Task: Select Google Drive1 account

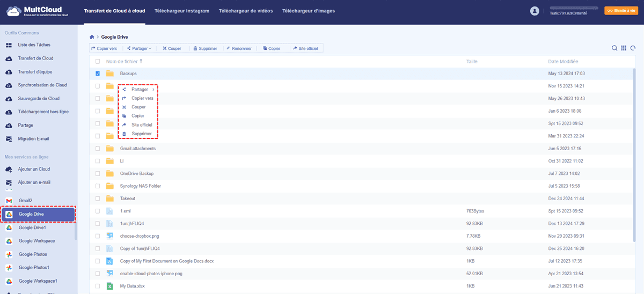Action: (x=32, y=228)
